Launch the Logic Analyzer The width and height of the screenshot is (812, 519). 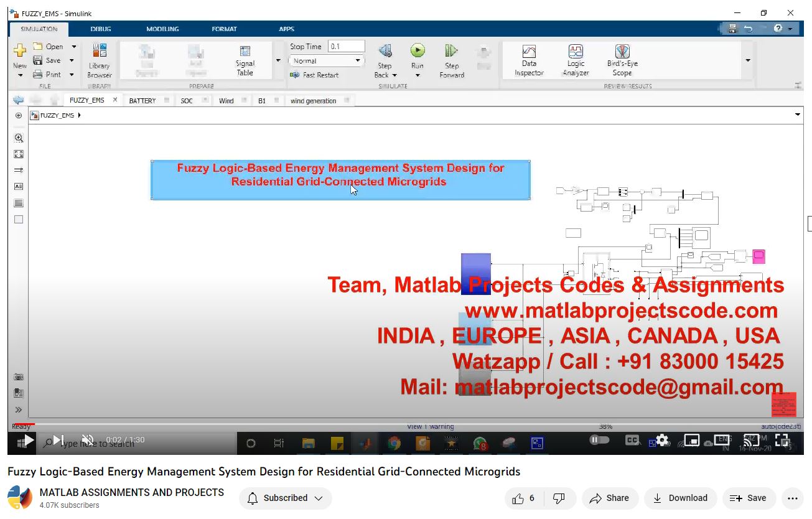tap(576, 60)
